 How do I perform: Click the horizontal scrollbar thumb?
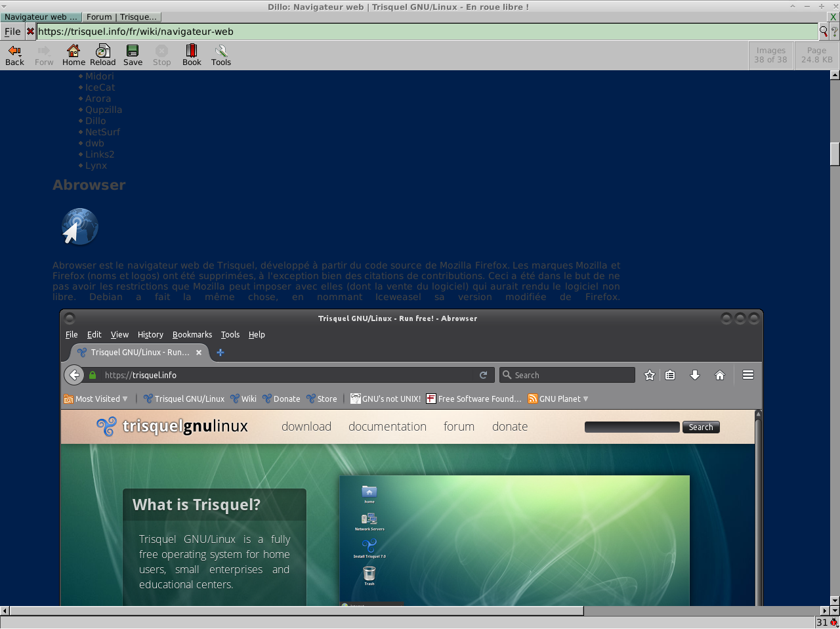[296, 611]
